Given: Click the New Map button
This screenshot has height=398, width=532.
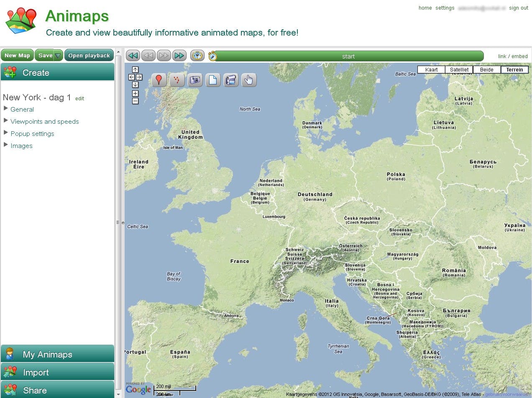Looking at the screenshot, I should [x=17, y=56].
